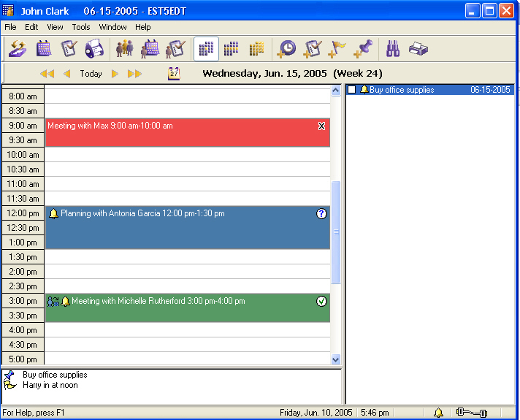The width and height of the screenshot is (520, 420).
Task: Open the Tools menu
Action: [x=81, y=27]
